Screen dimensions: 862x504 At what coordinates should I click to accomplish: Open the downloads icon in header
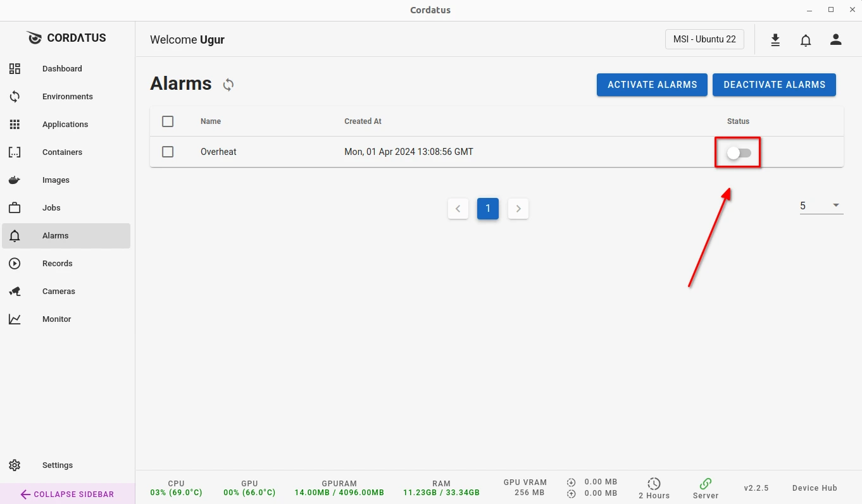(x=775, y=40)
